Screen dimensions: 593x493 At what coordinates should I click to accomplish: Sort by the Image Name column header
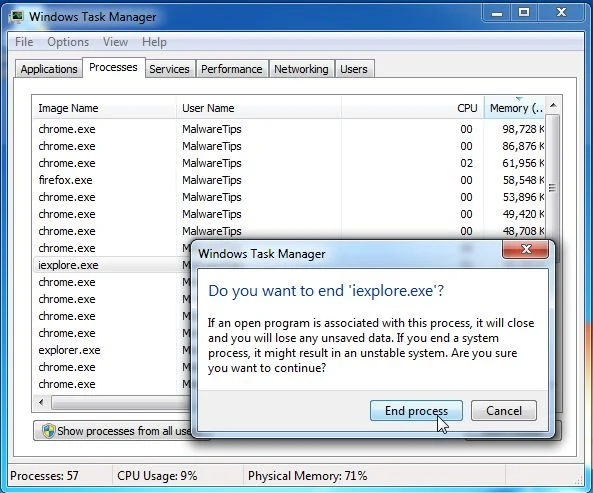(x=104, y=108)
